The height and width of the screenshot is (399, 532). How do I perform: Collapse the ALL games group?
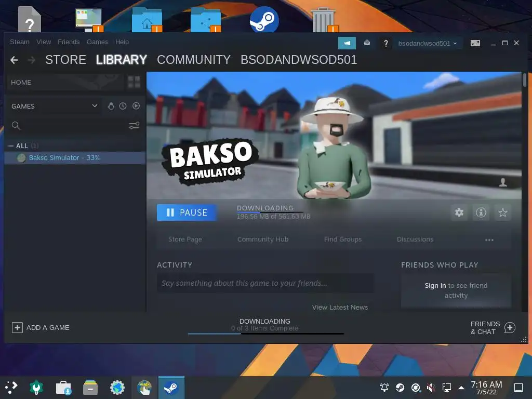pos(10,146)
